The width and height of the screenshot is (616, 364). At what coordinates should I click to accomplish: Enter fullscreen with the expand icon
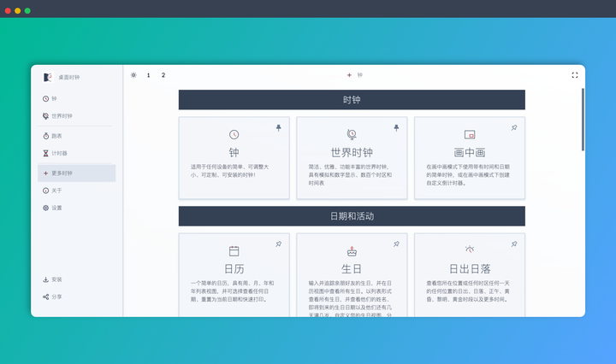tap(575, 75)
